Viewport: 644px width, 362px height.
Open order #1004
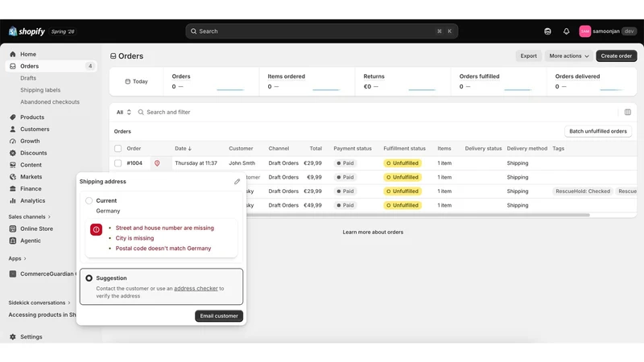(x=134, y=163)
